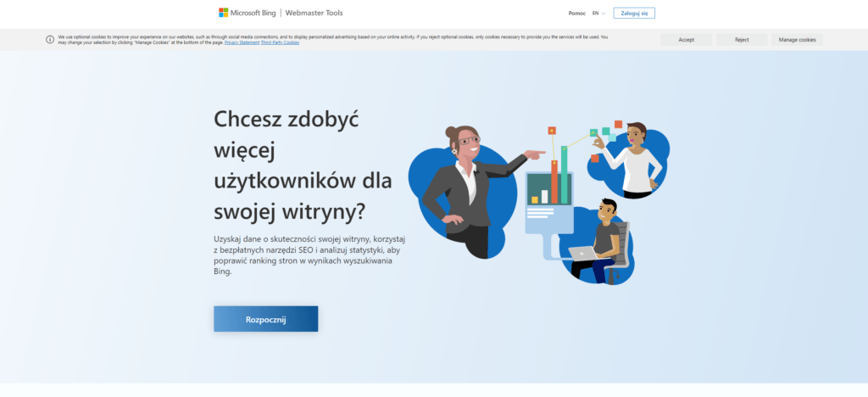Image resolution: width=868 pixels, height=397 pixels.
Task: Open Manage cookies settings
Action: click(x=797, y=40)
